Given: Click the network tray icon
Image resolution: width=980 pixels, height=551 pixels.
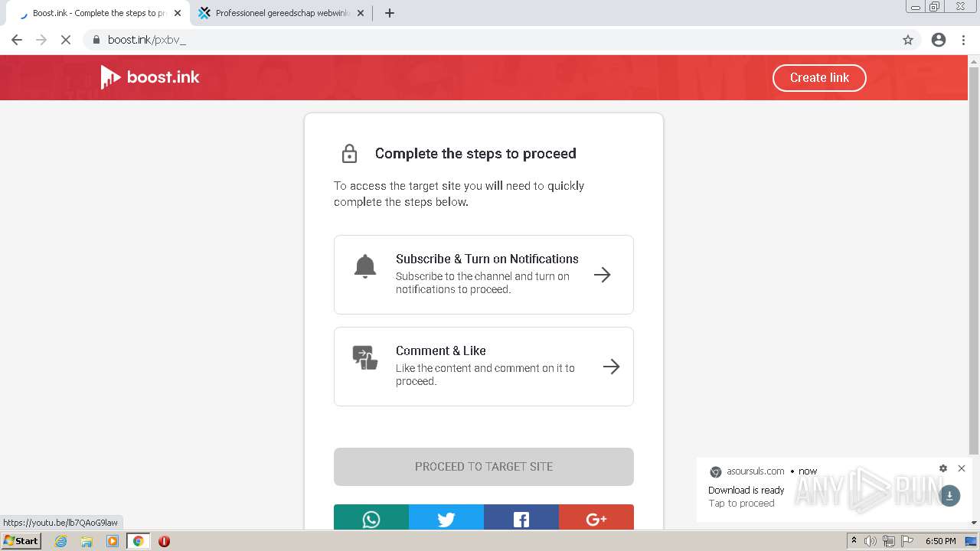Looking at the screenshot, I should pyautogui.click(x=889, y=541).
